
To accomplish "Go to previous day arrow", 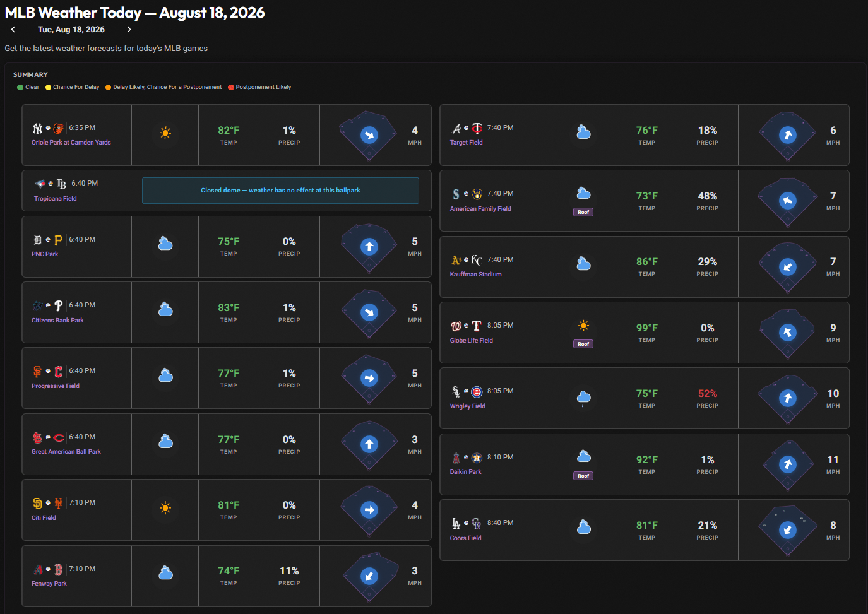I will [x=13, y=30].
